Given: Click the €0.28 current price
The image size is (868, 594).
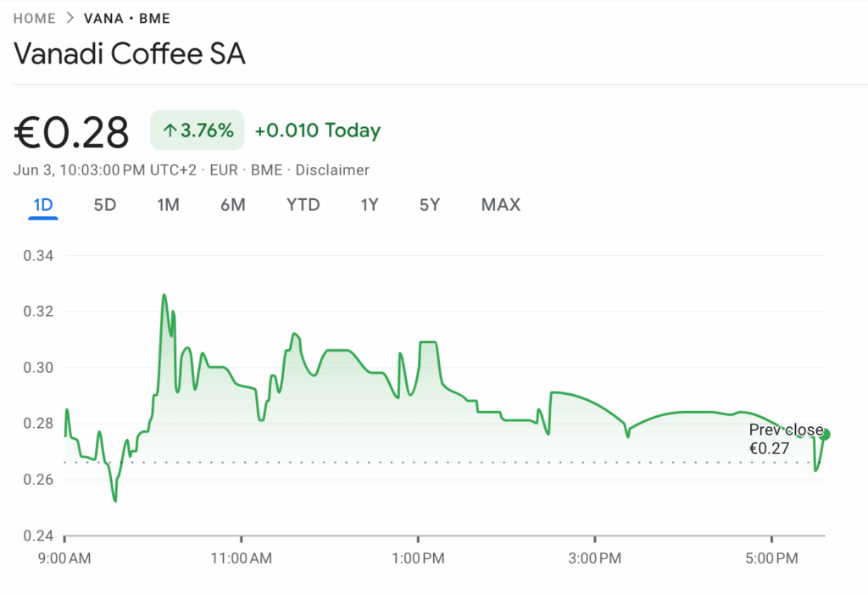Looking at the screenshot, I should (x=72, y=132).
